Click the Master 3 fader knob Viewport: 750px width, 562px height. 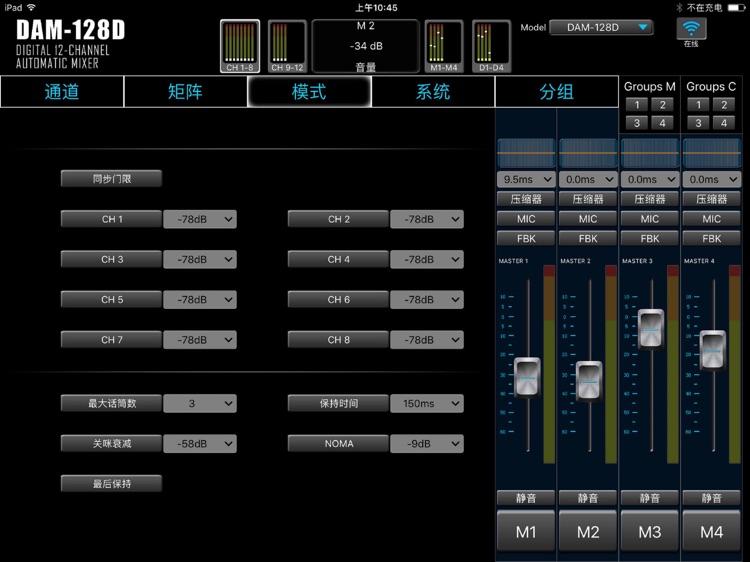coord(650,328)
